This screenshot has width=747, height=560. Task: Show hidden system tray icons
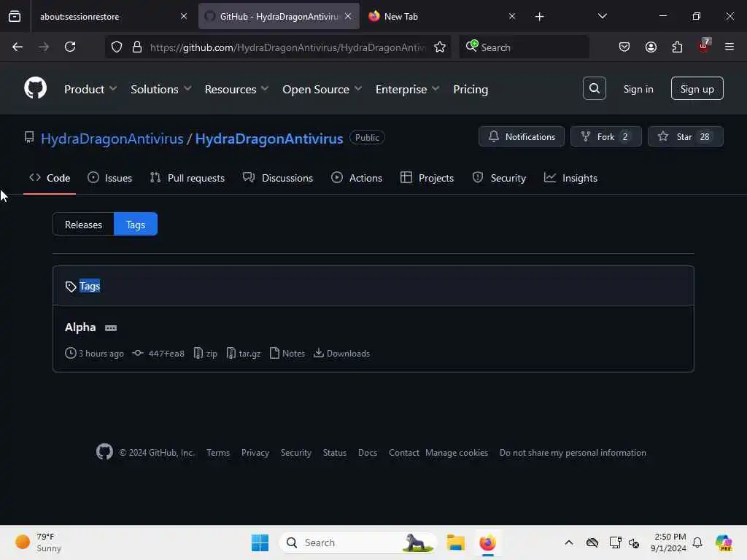569,542
